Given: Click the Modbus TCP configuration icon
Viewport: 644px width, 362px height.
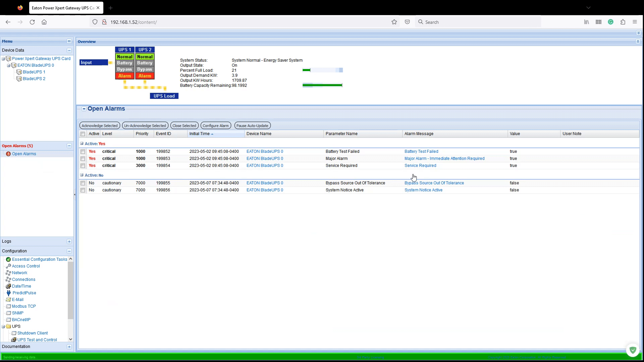Looking at the screenshot, I should 8,306.
